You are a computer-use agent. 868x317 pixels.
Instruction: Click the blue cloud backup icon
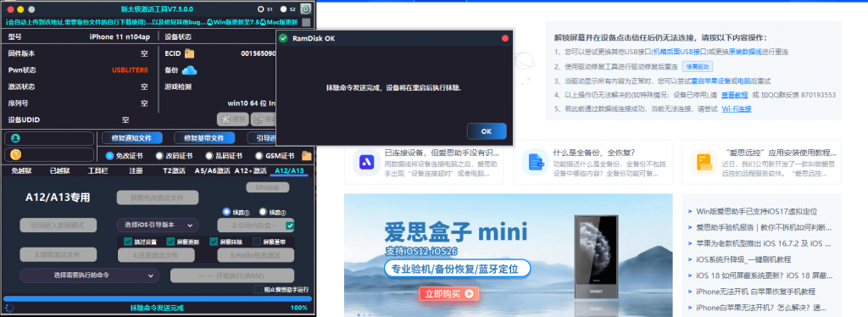coord(190,70)
